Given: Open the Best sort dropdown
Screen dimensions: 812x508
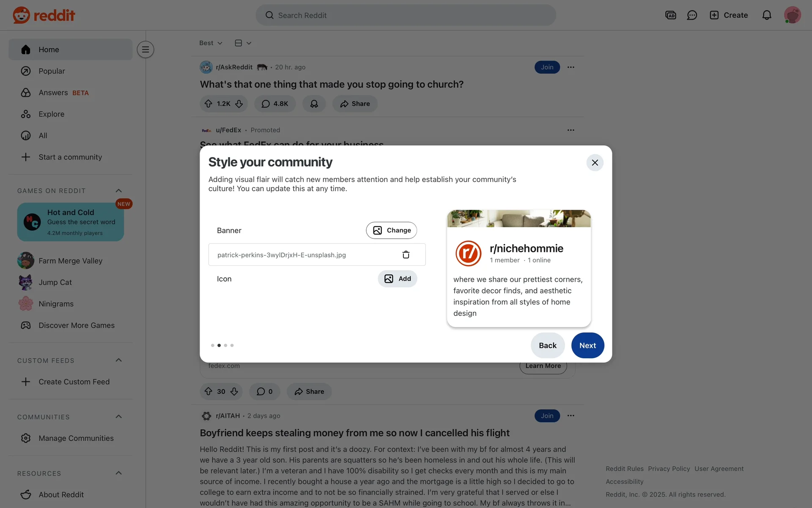Looking at the screenshot, I should pos(211,43).
